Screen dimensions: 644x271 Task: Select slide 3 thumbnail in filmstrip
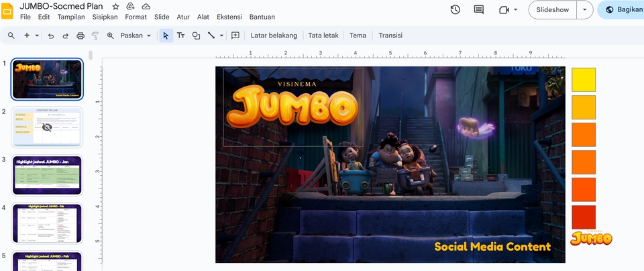point(47,175)
